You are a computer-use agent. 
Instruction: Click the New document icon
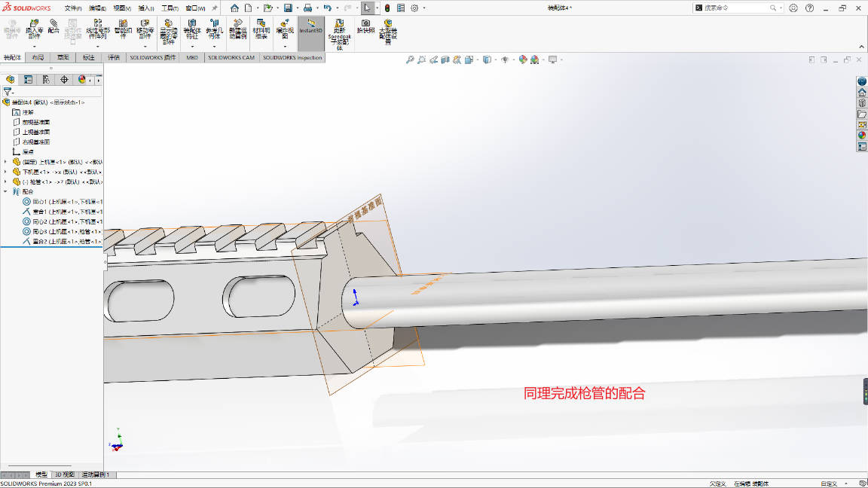(248, 8)
